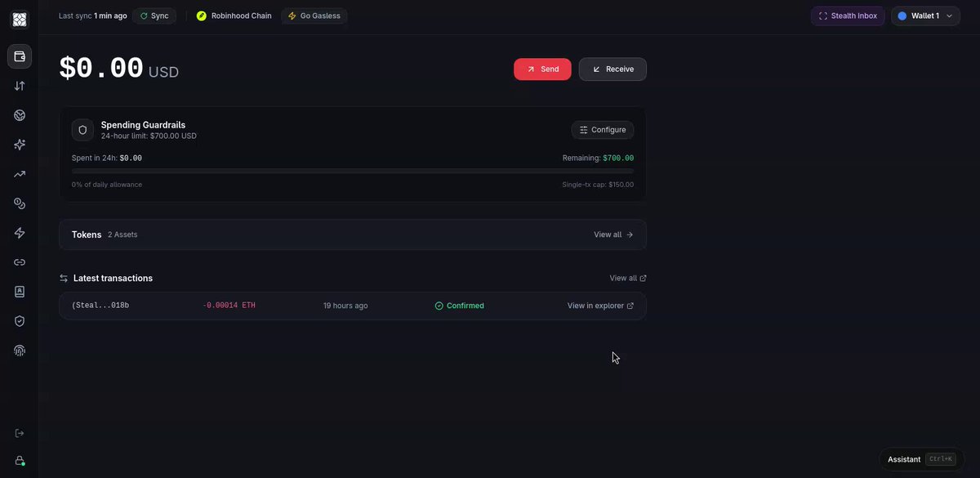Click the "Remaining: $700.00" value
Screen dimensions: 980x478
[598, 158]
